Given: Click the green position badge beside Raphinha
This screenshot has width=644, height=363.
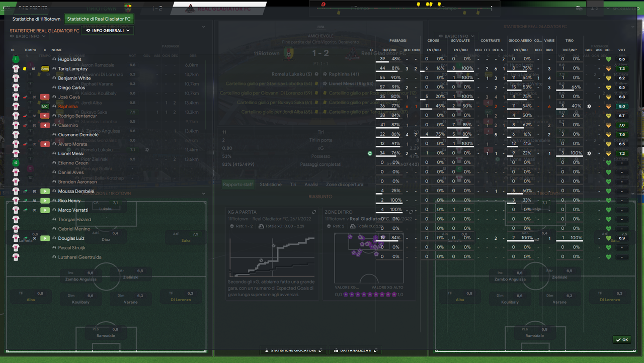Looking at the screenshot, I should [x=45, y=107].
